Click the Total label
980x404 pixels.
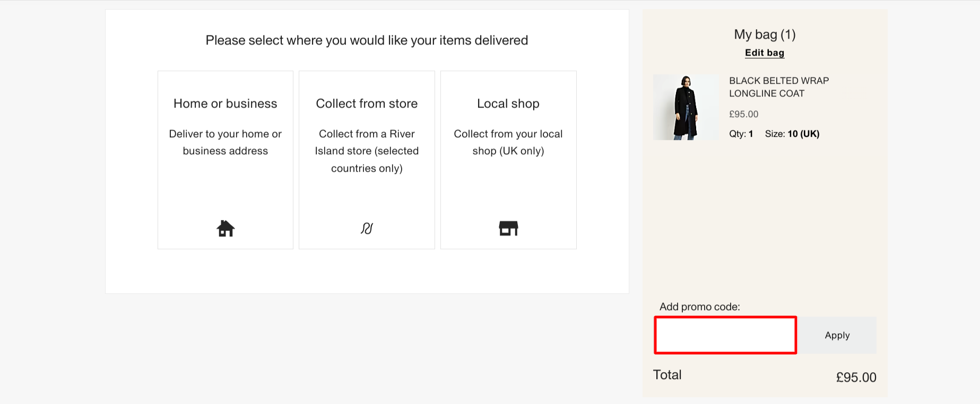pyautogui.click(x=666, y=375)
